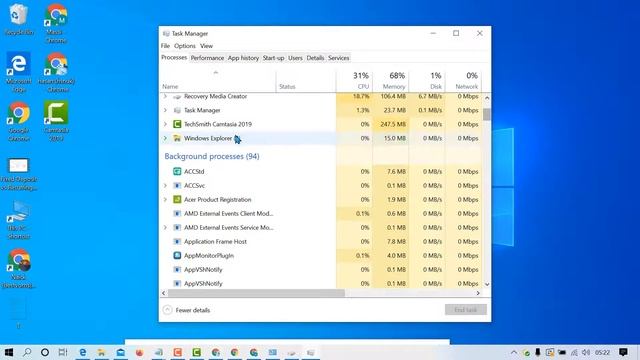Open the 05:22 taskbar clock
640x360 pixels.
click(602, 352)
